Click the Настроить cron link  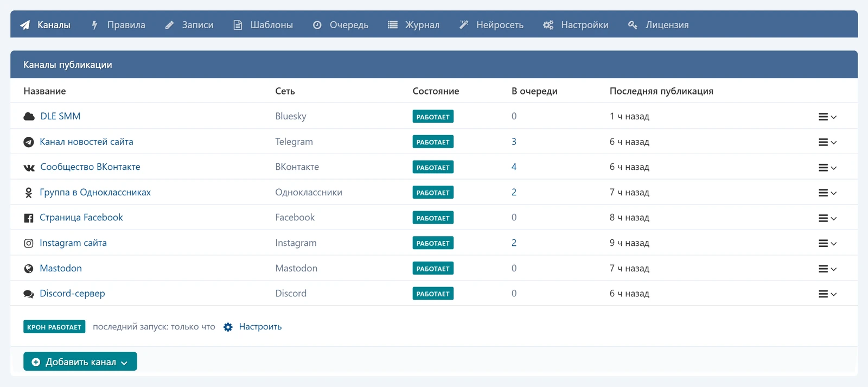[x=260, y=327]
